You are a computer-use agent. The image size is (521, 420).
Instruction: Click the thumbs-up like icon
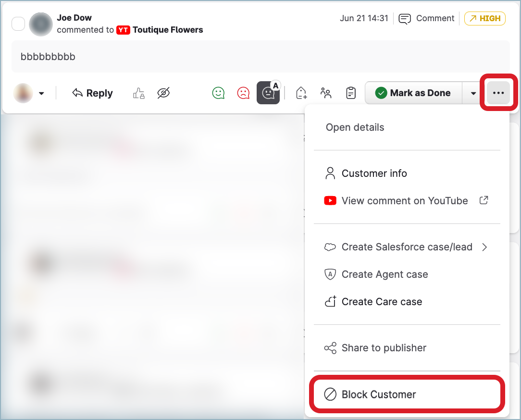click(138, 93)
